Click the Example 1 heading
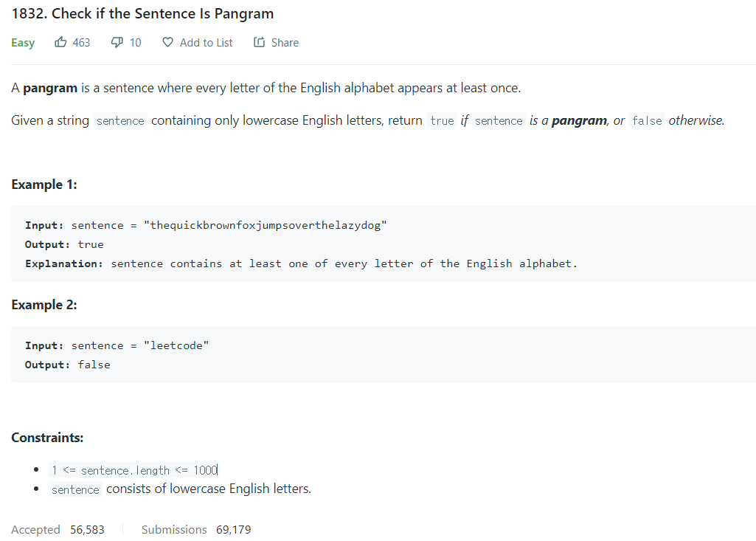 coord(44,185)
